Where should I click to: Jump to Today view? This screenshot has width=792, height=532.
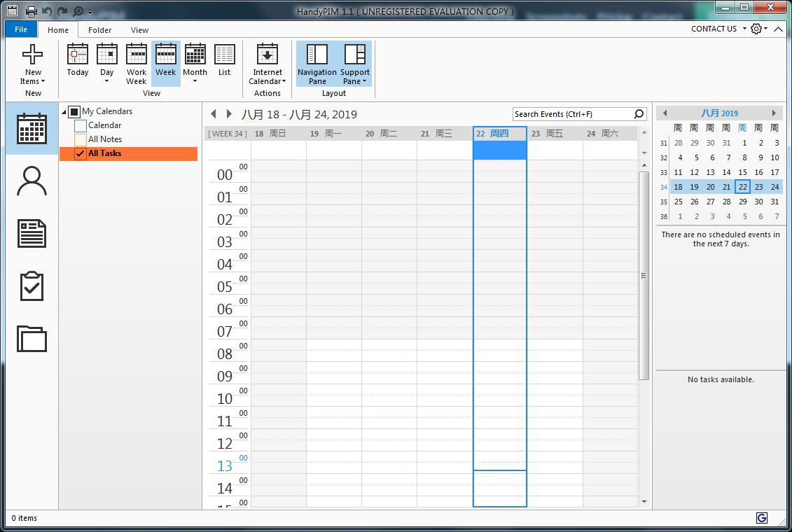[78, 59]
